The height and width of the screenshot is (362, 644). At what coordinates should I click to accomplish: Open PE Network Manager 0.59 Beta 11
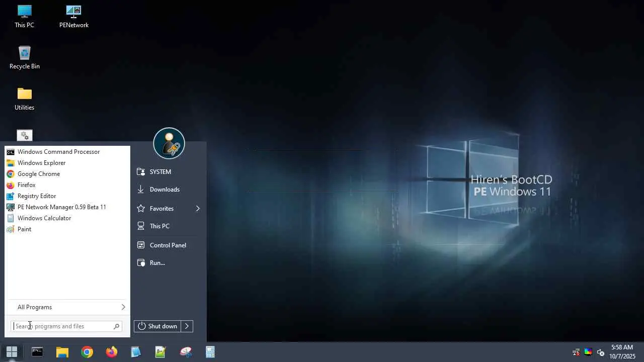[67, 207]
